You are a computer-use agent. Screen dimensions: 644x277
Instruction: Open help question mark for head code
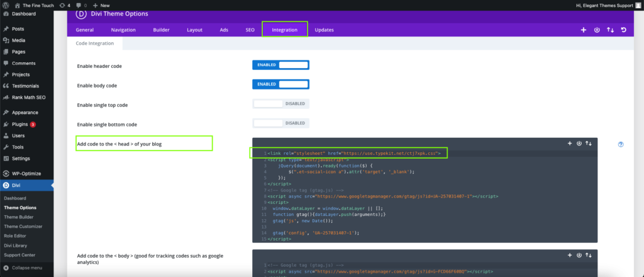click(x=621, y=144)
